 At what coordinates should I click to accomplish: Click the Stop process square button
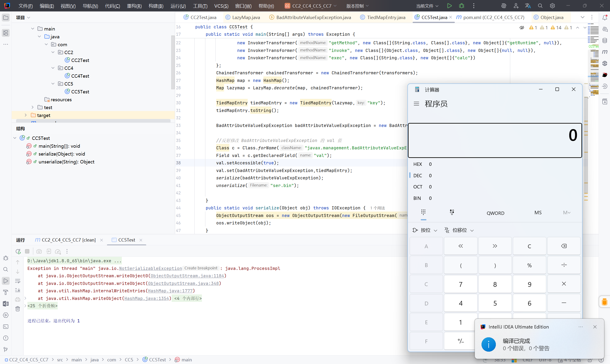click(x=27, y=251)
